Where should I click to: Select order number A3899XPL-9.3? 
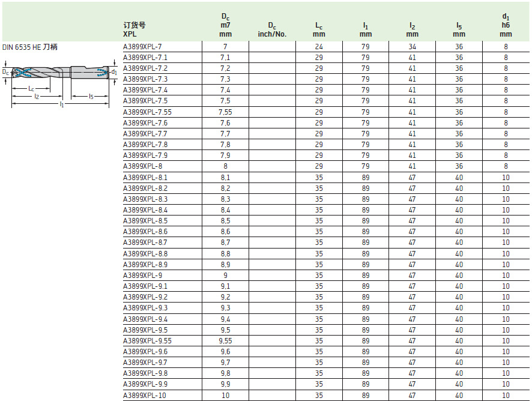[145, 308]
